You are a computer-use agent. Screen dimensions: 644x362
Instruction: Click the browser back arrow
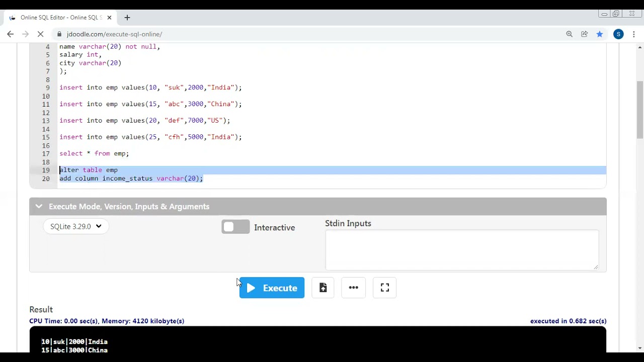coord(11,34)
